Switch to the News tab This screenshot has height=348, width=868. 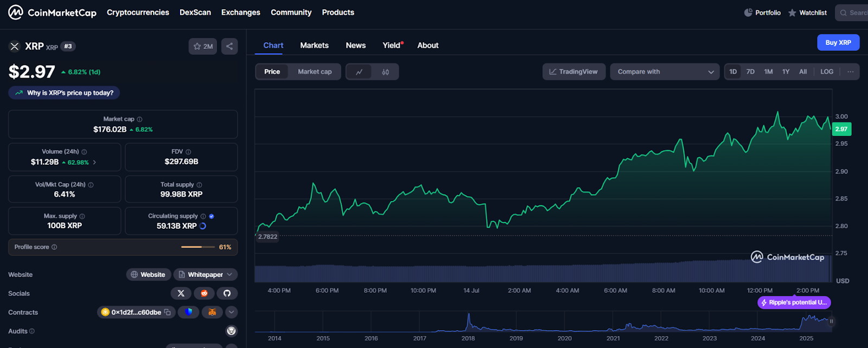356,46
